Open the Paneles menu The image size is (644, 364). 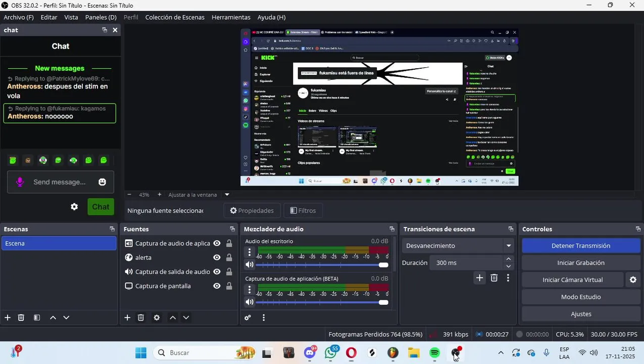(x=101, y=17)
